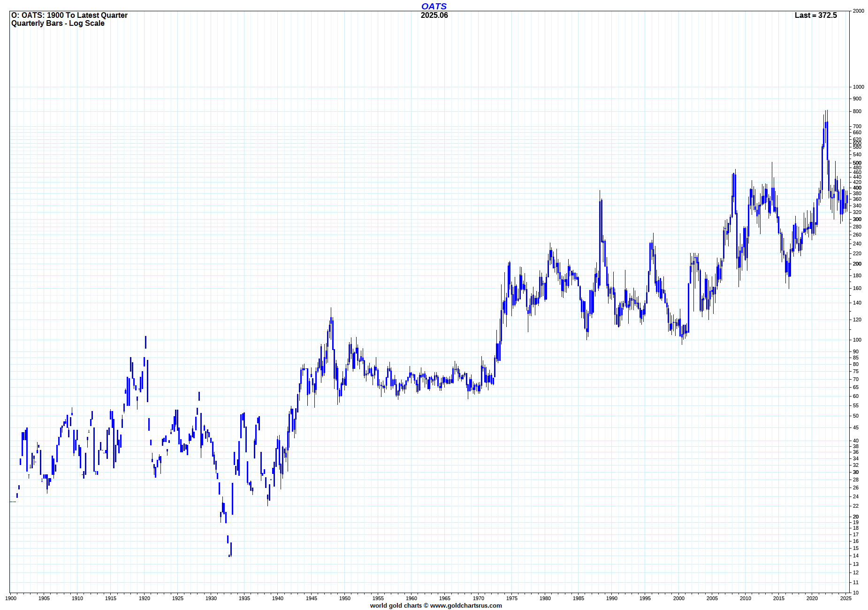
Task: Click the 180 price axis label
Action: (857, 275)
